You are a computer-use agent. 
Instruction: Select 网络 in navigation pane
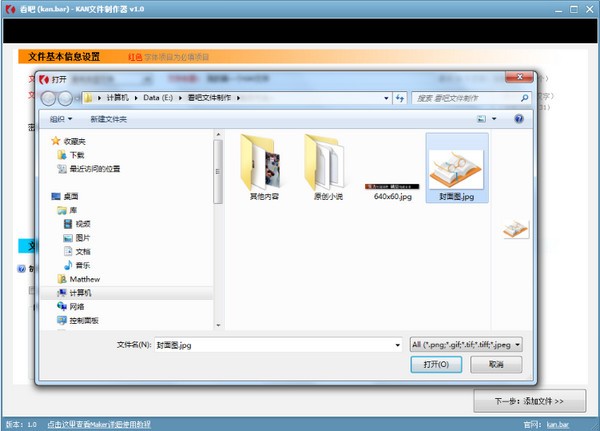tap(71, 307)
